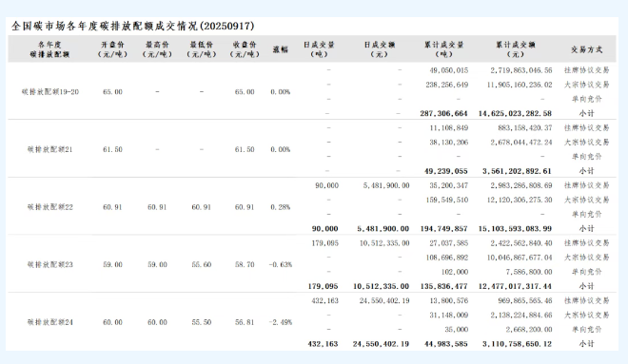Screen dimensions: 628x364
Task: Select the value 12,120,306,275.30
Action: tap(520, 200)
